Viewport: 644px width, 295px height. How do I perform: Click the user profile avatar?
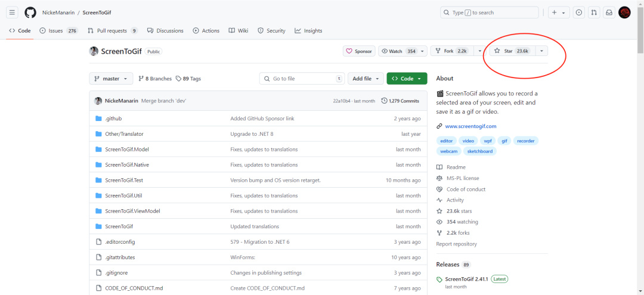(x=624, y=13)
